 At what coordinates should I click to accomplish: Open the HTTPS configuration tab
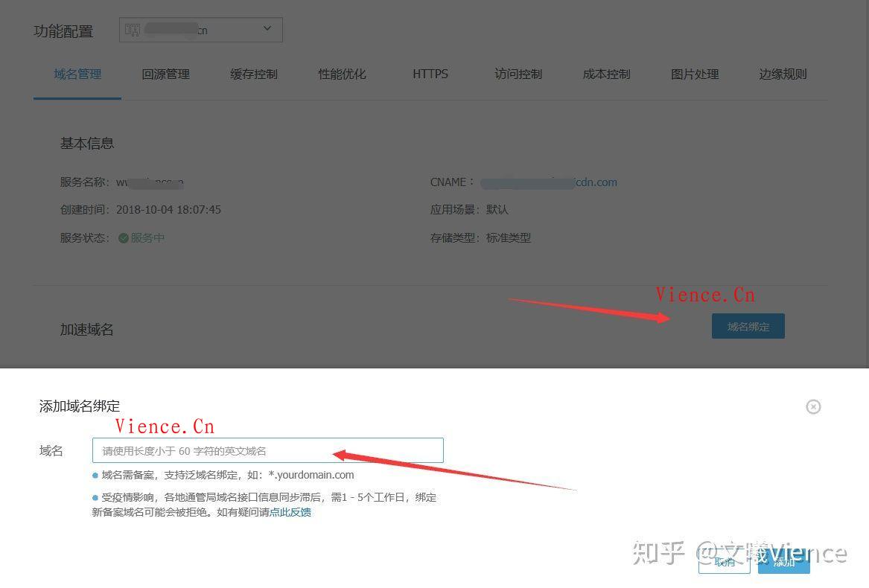[430, 74]
